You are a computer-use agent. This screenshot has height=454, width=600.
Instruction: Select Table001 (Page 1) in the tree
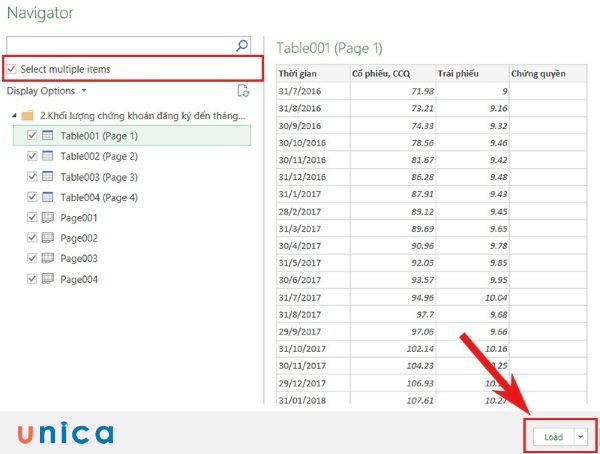pos(98,135)
